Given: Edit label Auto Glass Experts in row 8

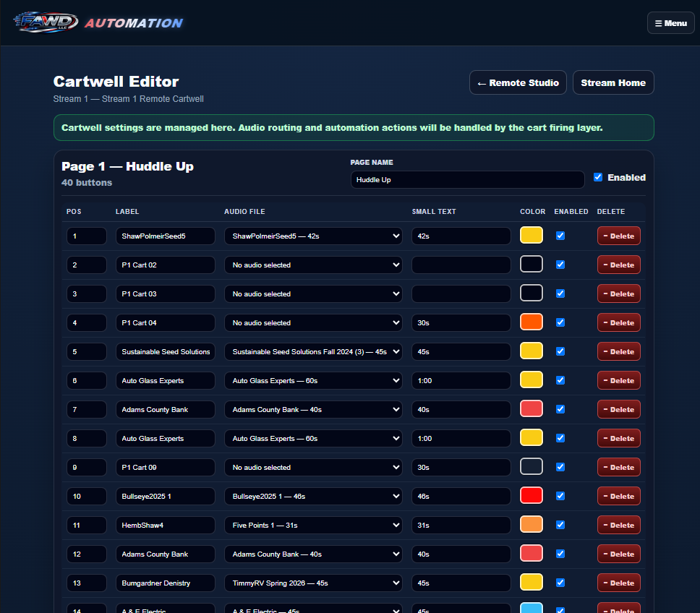Looking at the screenshot, I should coord(165,439).
